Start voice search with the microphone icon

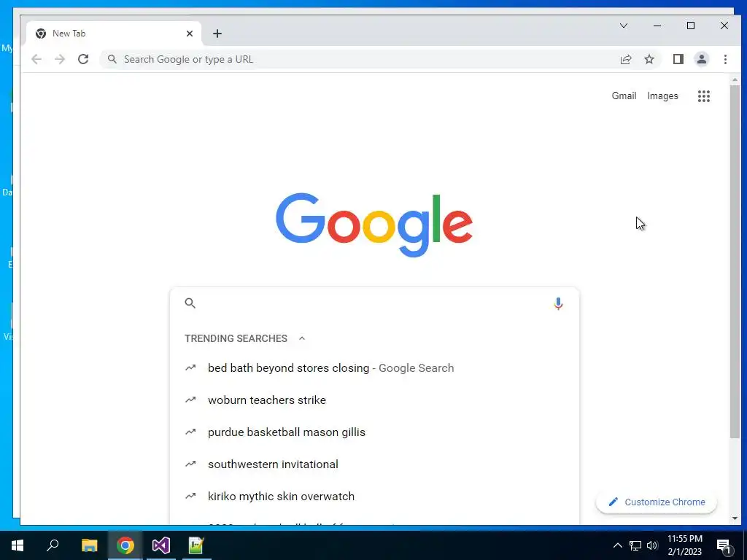(558, 303)
